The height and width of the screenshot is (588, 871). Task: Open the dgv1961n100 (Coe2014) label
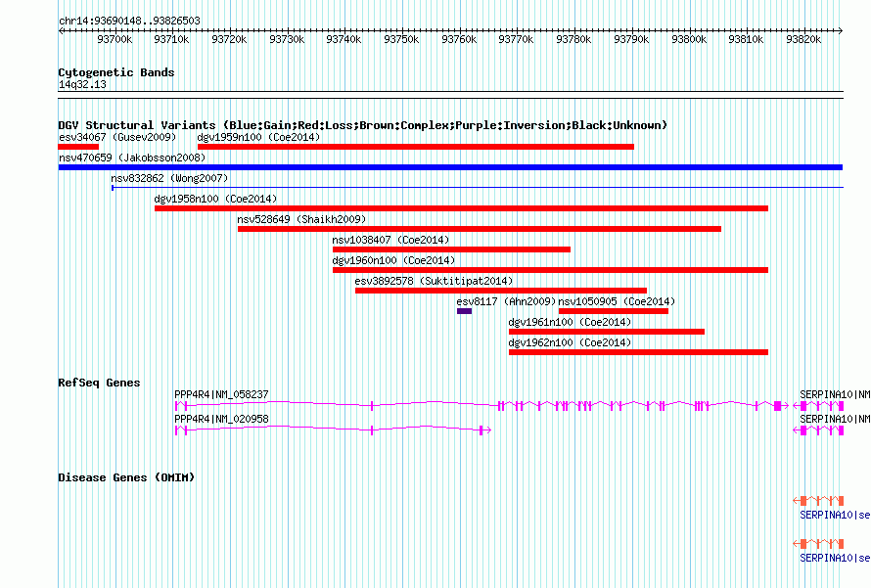pyautogui.click(x=570, y=322)
